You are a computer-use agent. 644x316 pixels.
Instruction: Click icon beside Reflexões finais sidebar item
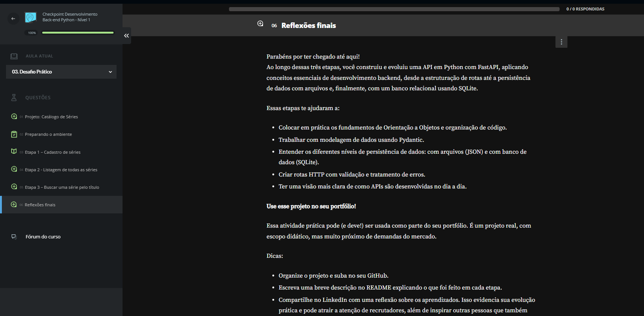pyautogui.click(x=14, y=204)
